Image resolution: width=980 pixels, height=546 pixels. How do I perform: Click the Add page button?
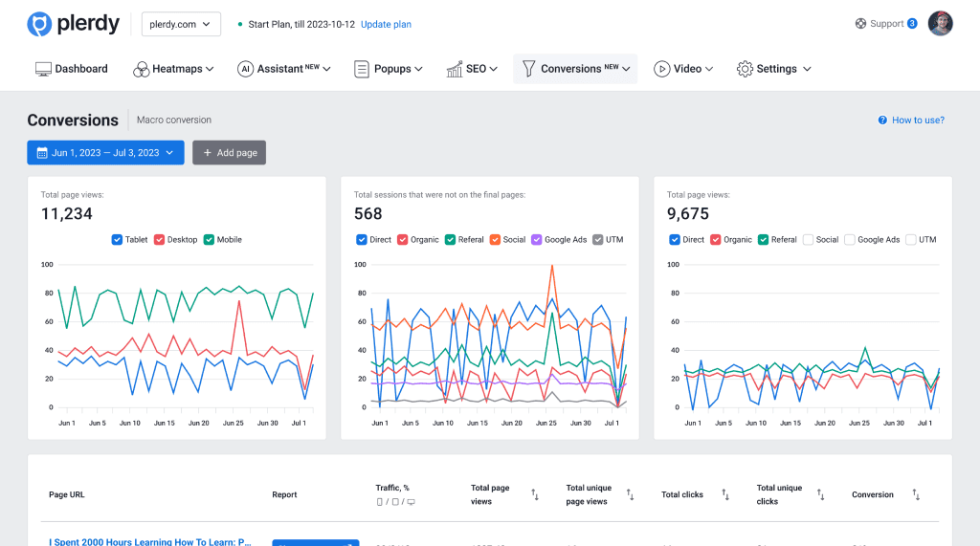[x=229, y=152]
